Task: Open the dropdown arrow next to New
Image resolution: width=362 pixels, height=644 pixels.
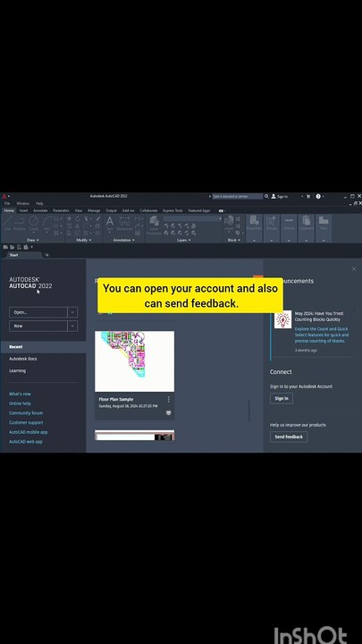Action: pyautogui.click(x=72, y=326)
